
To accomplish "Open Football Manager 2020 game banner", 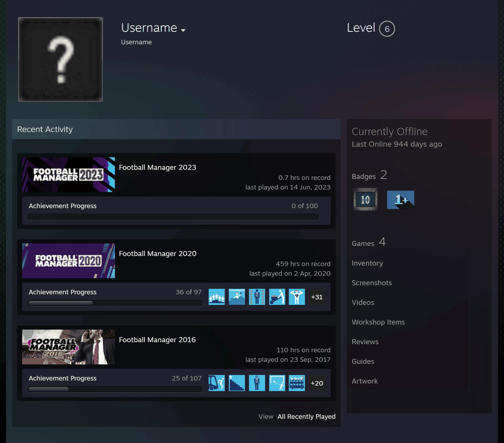I will [69, 261].
